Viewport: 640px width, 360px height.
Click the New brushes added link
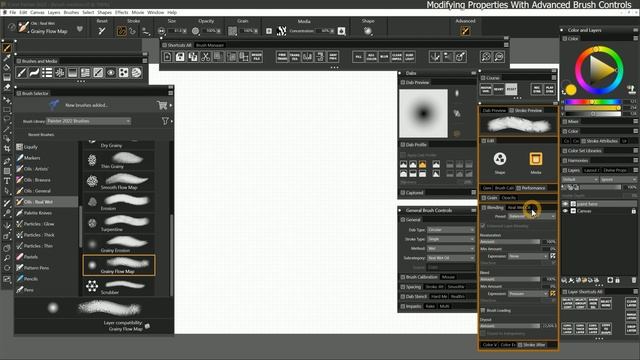point(86,105)
